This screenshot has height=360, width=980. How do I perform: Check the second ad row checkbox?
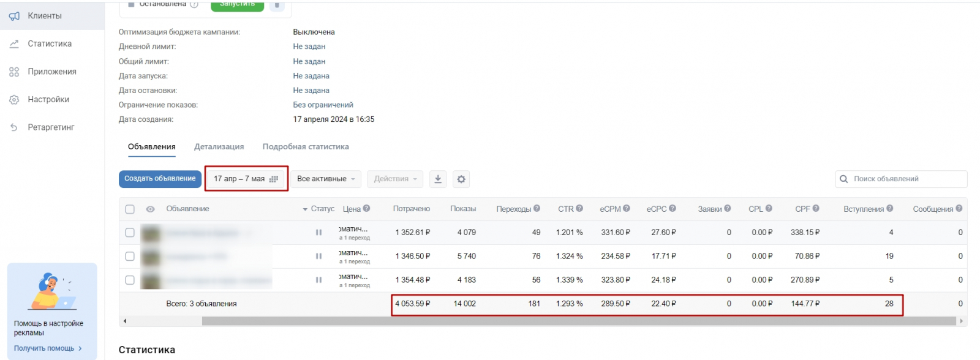pyautogui.click(x=130, y=257)
